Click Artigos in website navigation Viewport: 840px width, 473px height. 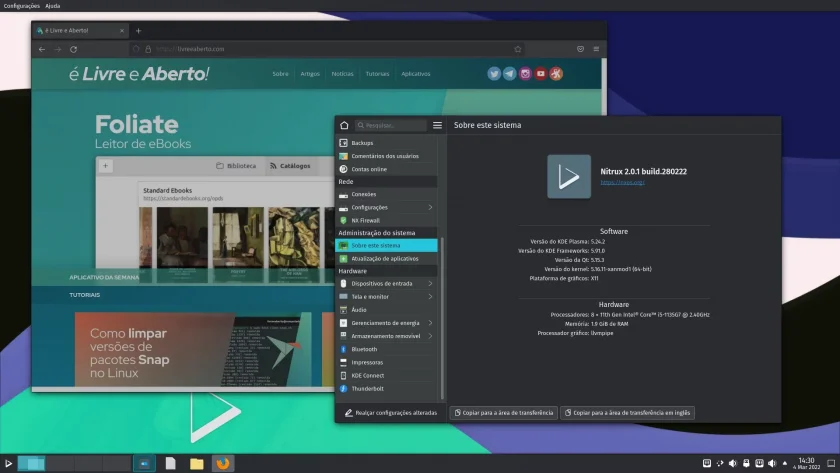310,74
